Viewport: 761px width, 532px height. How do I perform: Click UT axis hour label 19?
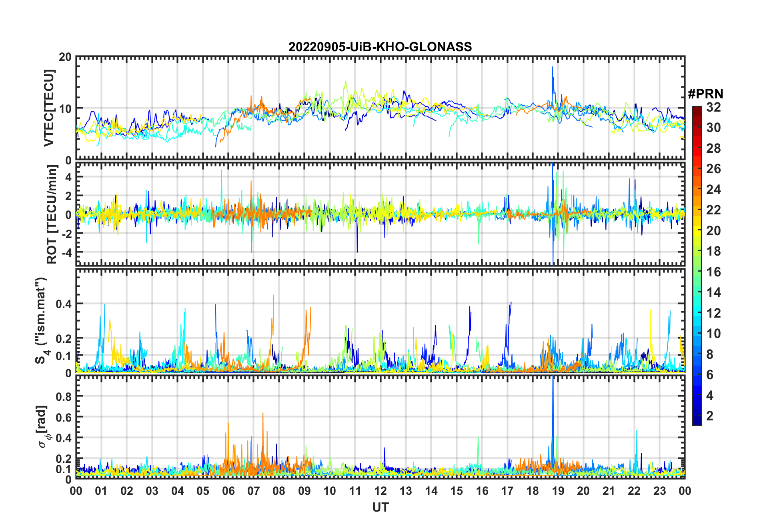tap(558, 491)
